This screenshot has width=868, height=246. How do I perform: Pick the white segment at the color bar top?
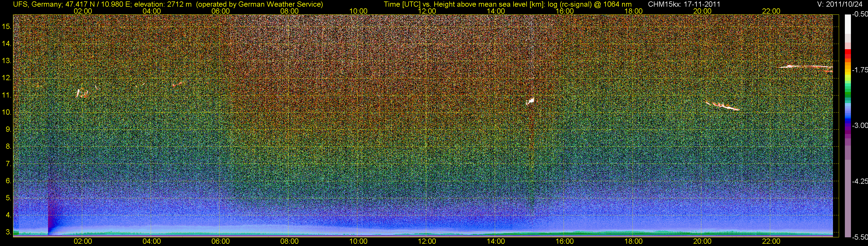848,24
